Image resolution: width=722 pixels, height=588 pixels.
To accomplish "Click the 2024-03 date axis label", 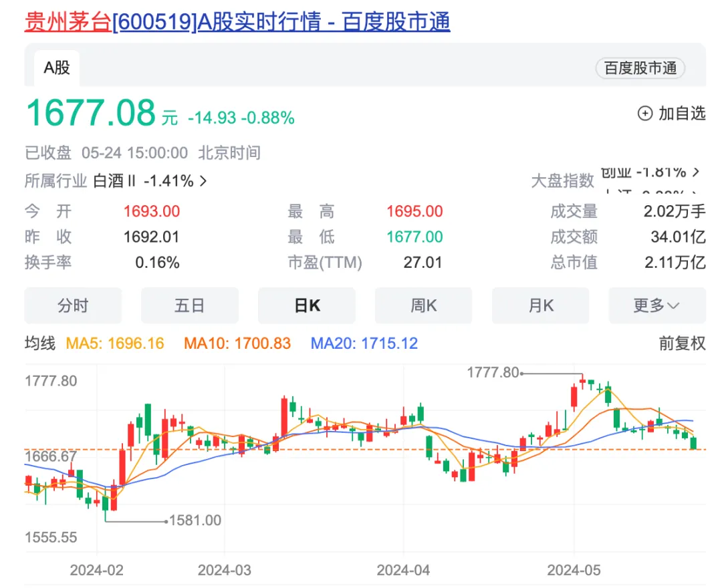I will (x=225, y=571).
